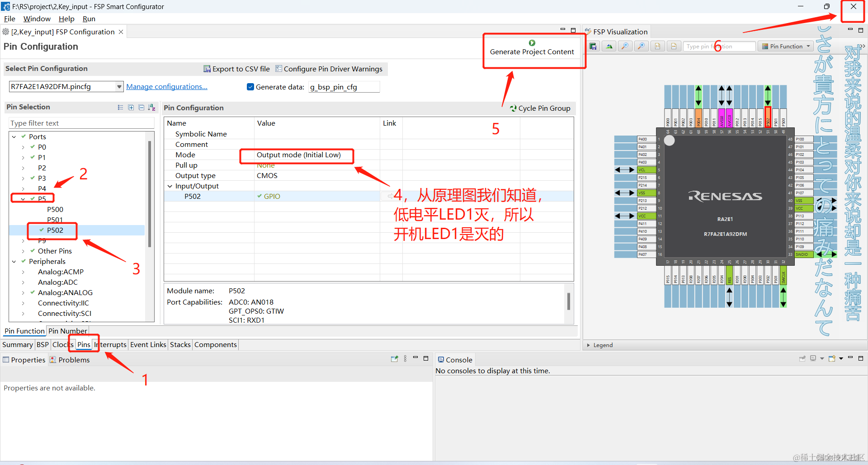
Task: Switch to the Components tab
Action: point(215,344)
